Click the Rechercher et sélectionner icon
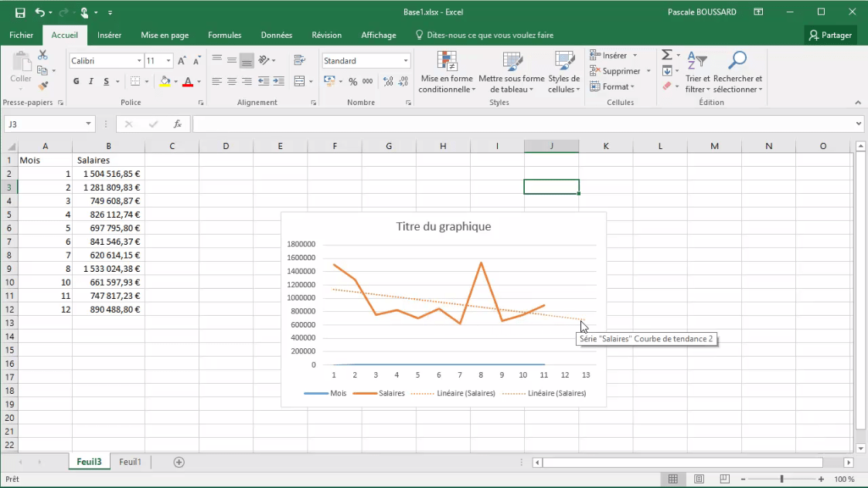The image size is (868, 488). (x=737, y=69)
